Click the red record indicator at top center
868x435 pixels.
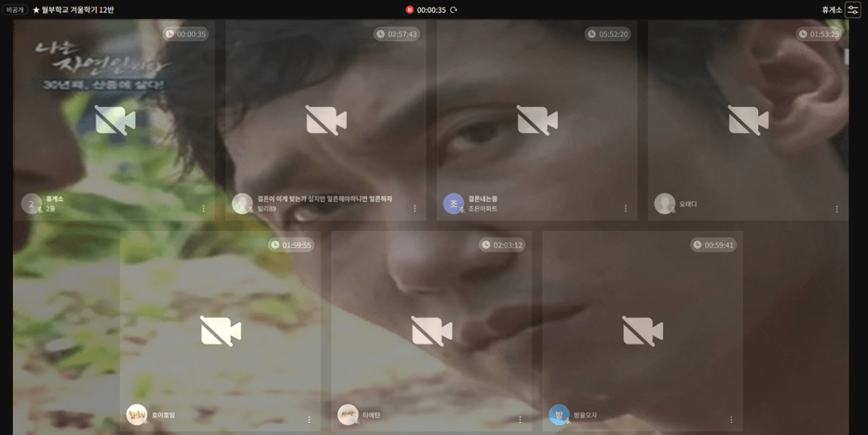point(410,10)
